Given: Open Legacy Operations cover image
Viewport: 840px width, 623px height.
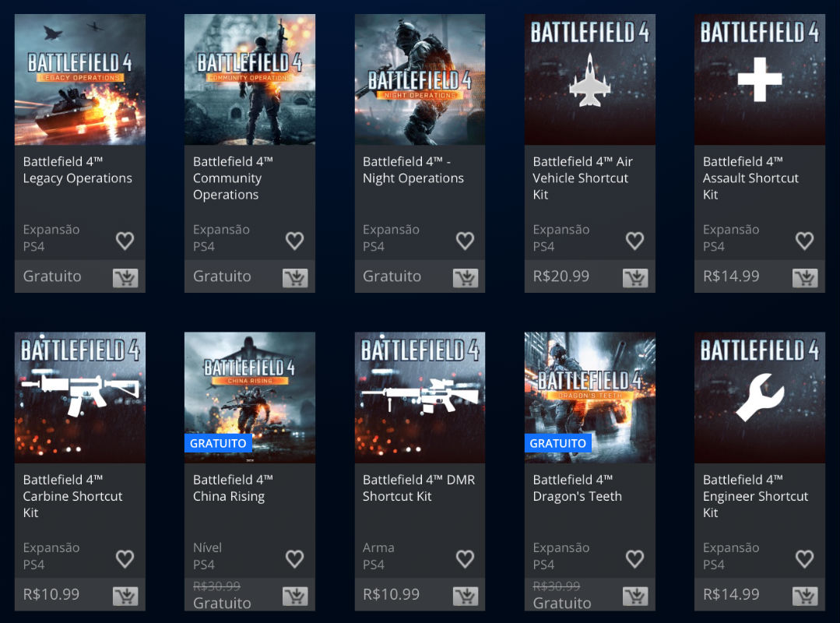Looking at the screenshot, I should [x=80, y=79].
